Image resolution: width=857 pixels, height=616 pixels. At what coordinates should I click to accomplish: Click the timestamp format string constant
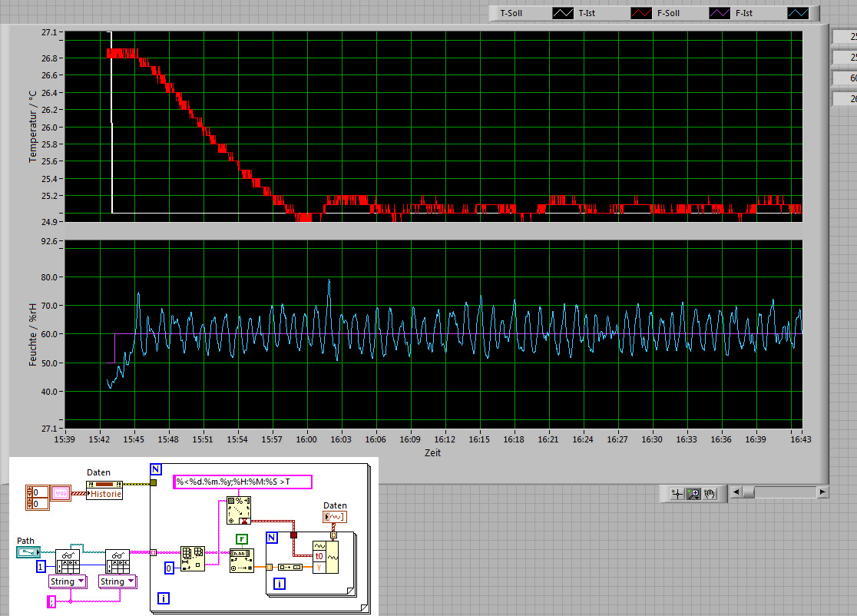click(x=243, y=482)
